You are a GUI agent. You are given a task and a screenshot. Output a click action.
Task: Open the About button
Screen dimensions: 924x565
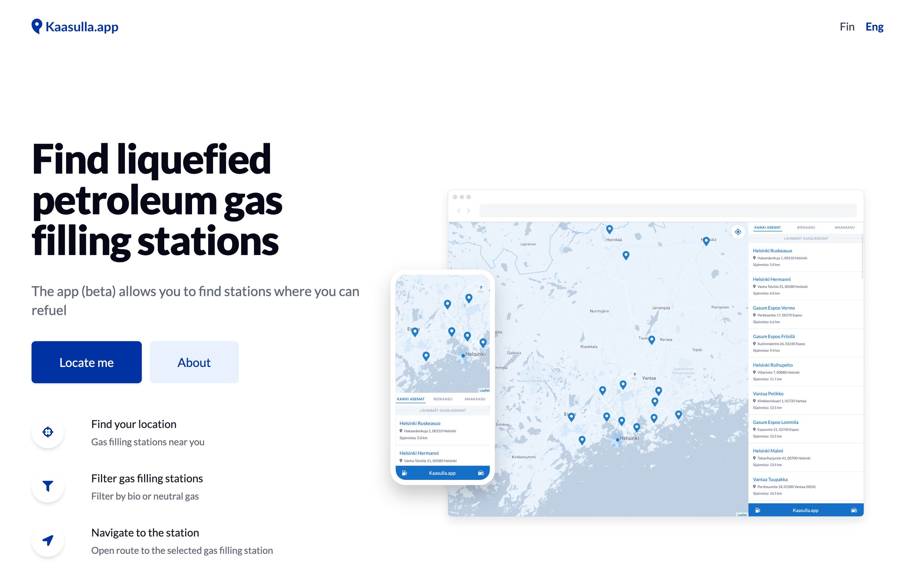[194, 362]
